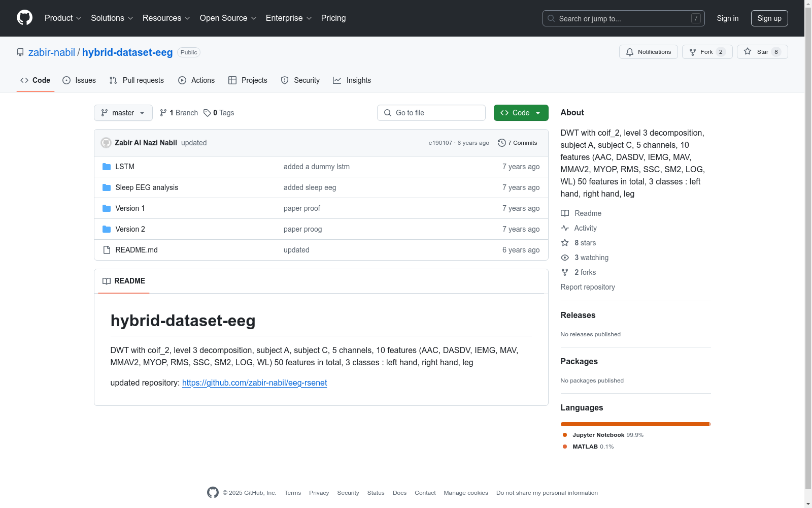The height and width of the screenshot is (508, 812).
Task: Click Zabir Al Nazi Nabil avatar icon
Action: [x=106, y=143]
